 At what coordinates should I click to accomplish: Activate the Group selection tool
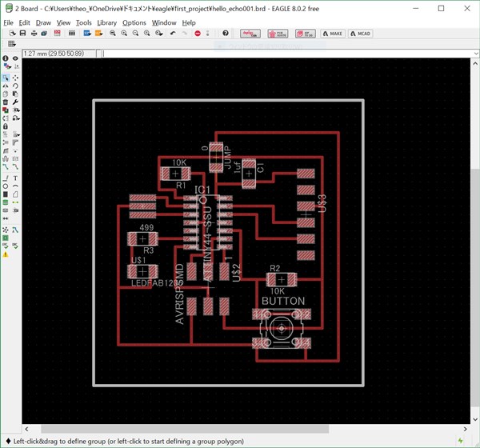(x=6, y=78)
